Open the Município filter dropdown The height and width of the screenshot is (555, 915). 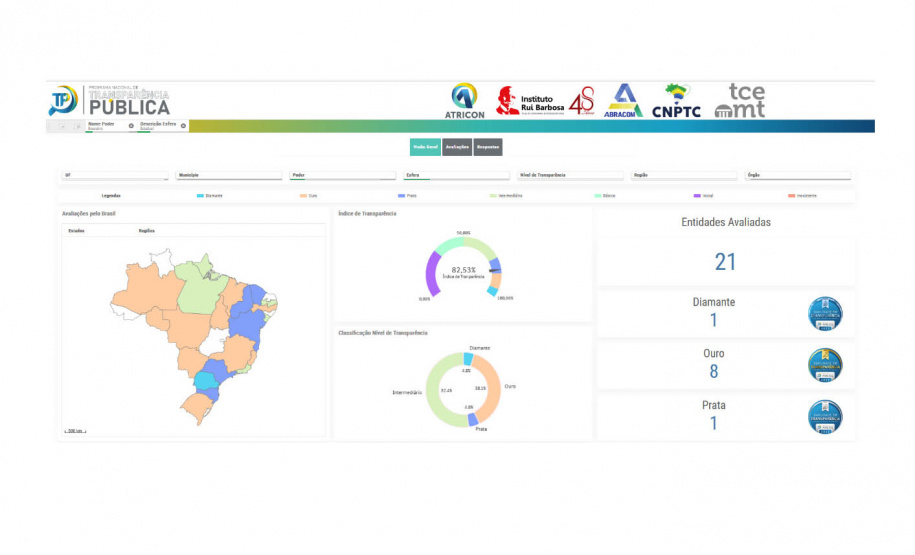(x=229, y=175)
